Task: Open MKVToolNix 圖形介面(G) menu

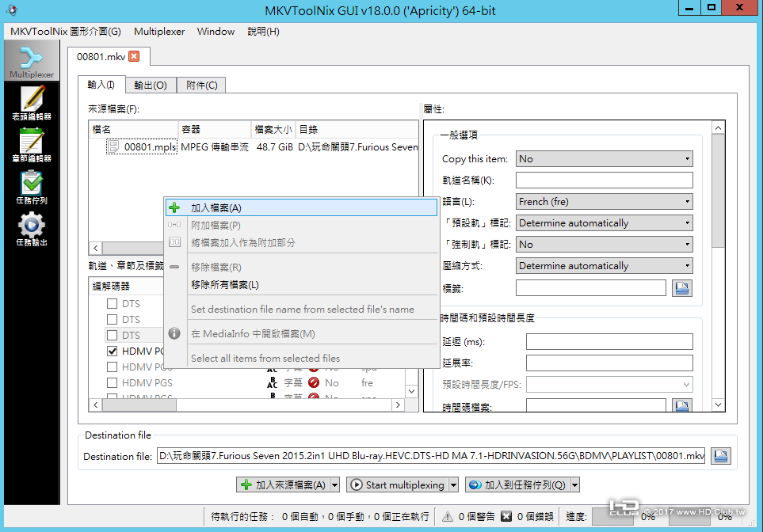Action: [x=65, y=31]
